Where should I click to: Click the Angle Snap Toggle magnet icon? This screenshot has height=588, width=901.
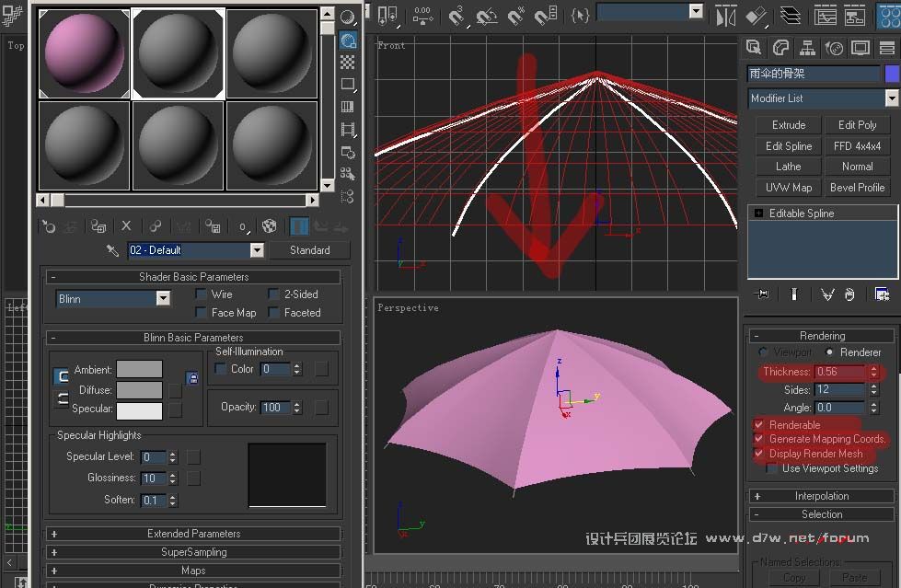486,16
